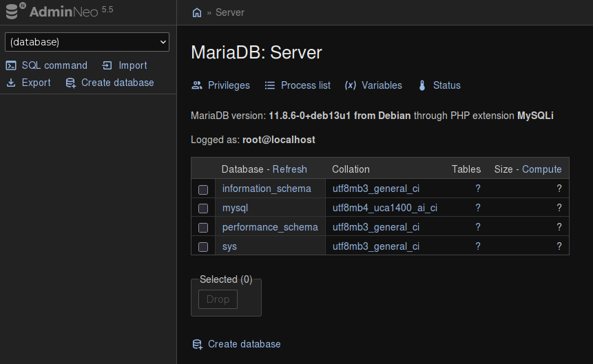Go to home via the house icon
This screenshot has height=364, width=593.
click(197, 12)
